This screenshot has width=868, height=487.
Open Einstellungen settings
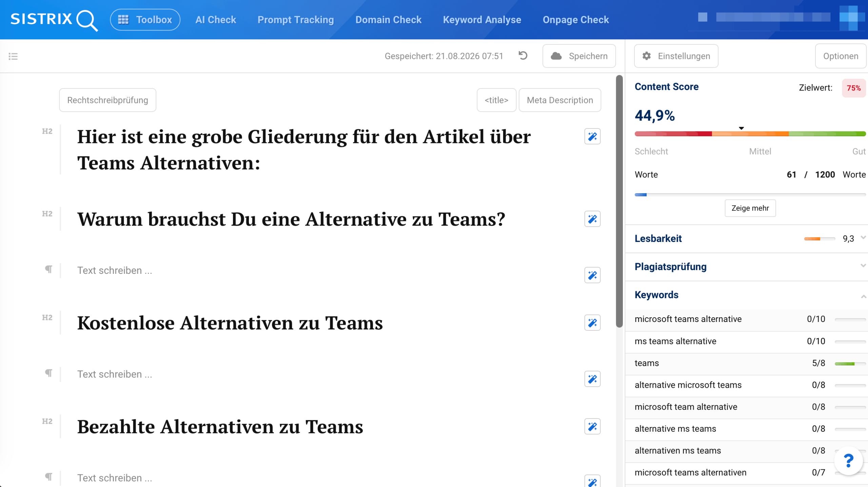pos(676,56)
